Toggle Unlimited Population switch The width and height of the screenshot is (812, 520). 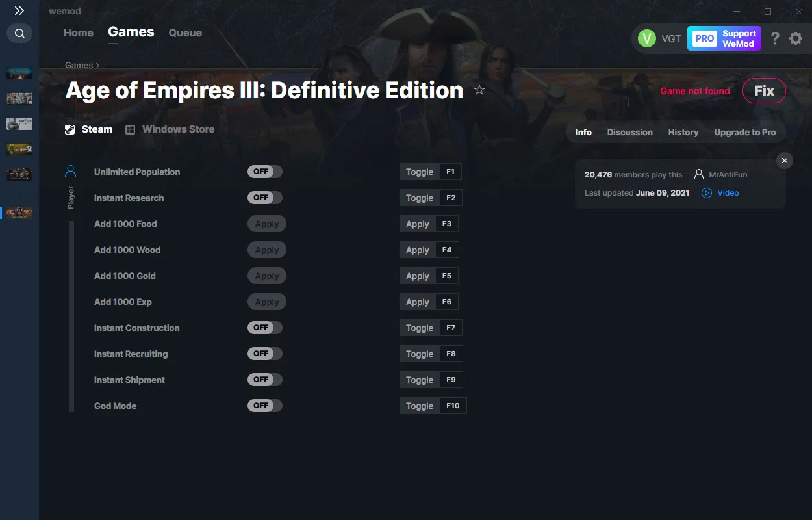(x=265, y=172)
